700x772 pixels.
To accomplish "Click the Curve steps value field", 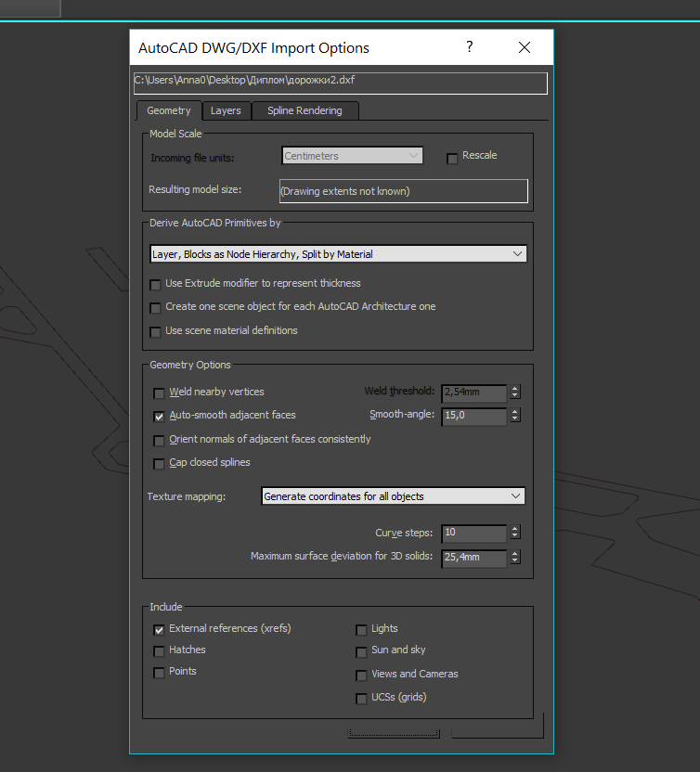I will click(x=473, y=533).
